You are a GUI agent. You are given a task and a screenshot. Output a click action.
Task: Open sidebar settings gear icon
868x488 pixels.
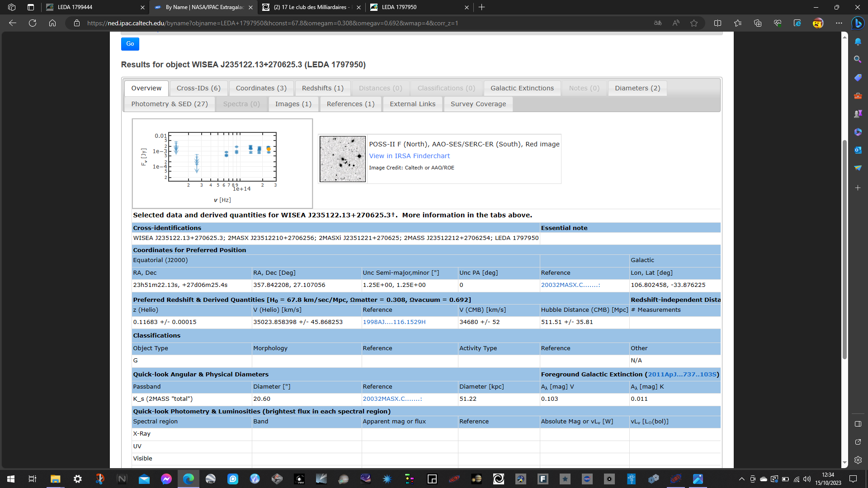(858, 460)
